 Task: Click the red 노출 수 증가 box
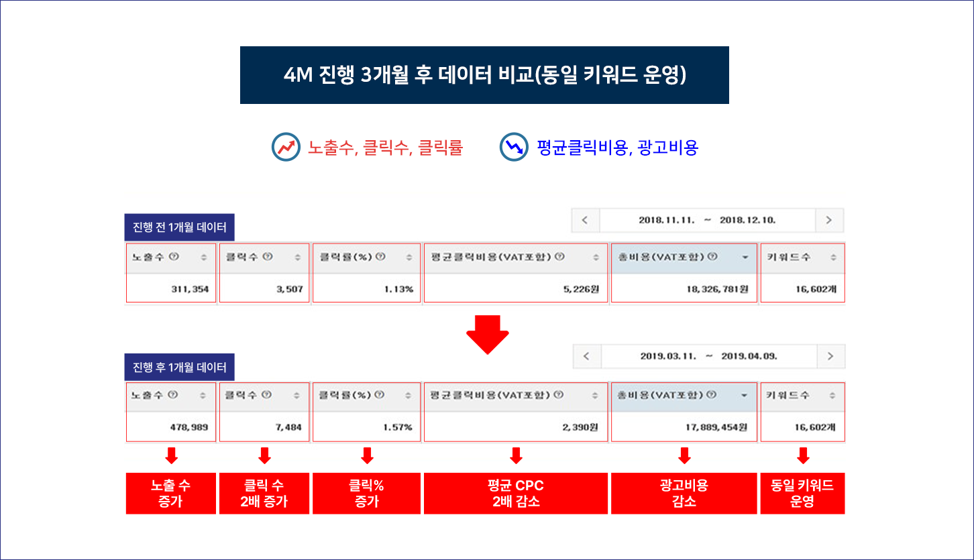coord(171,494)
